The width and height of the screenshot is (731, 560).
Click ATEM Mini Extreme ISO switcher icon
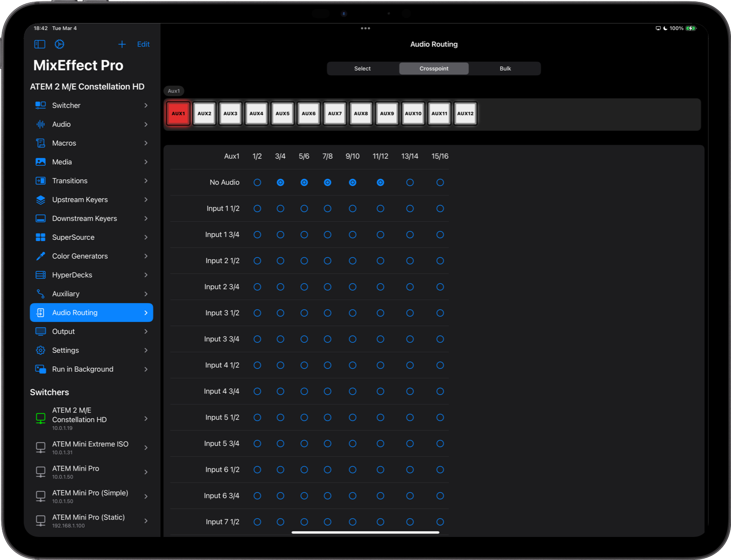coord(41,447)
